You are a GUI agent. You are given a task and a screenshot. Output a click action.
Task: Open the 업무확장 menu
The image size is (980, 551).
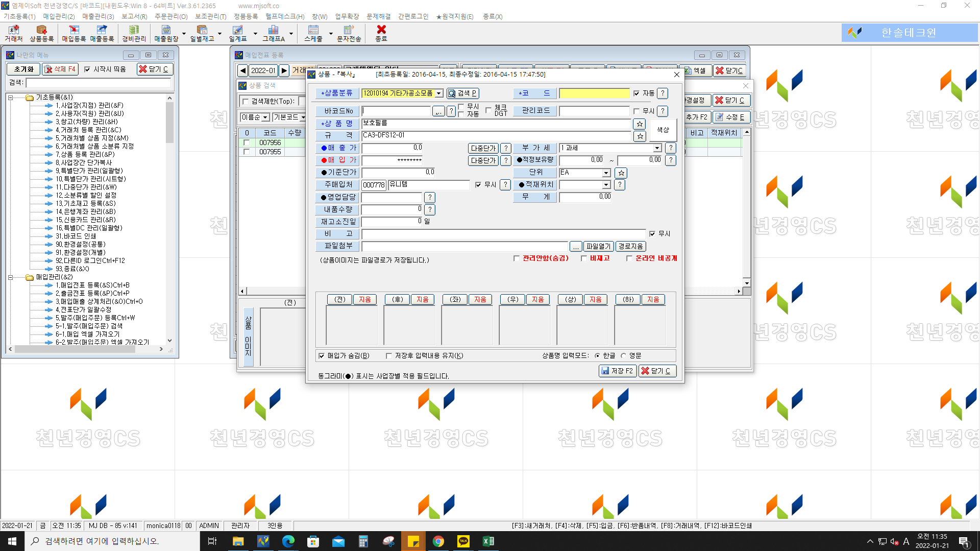coord(347,16)
